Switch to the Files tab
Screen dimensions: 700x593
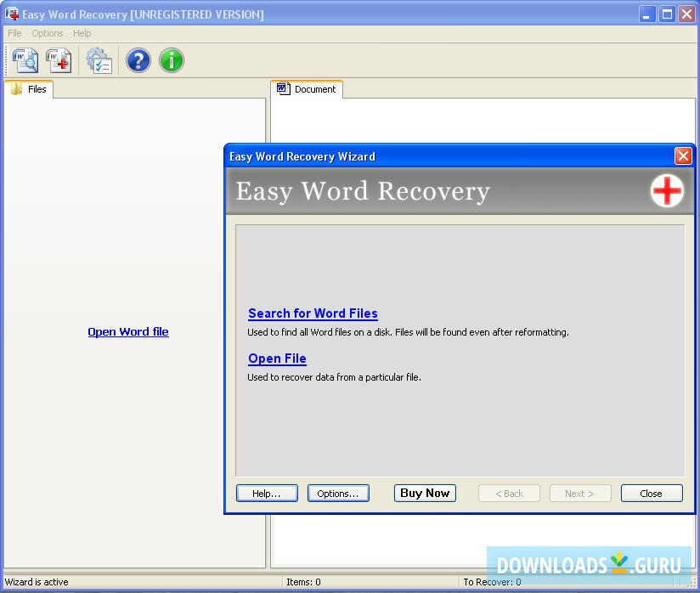click(x=29, y=89)
